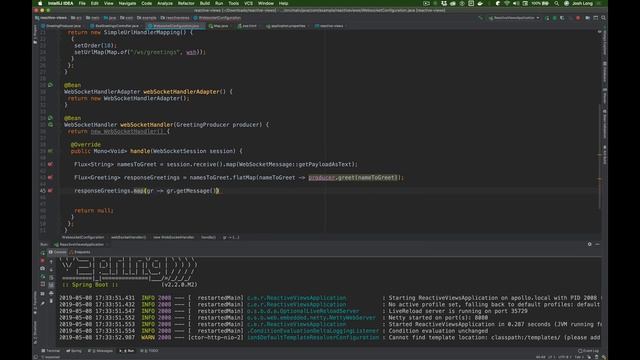The image size is (640, 360).
Task: Open the Event Log
Action: tap(589, 351)
